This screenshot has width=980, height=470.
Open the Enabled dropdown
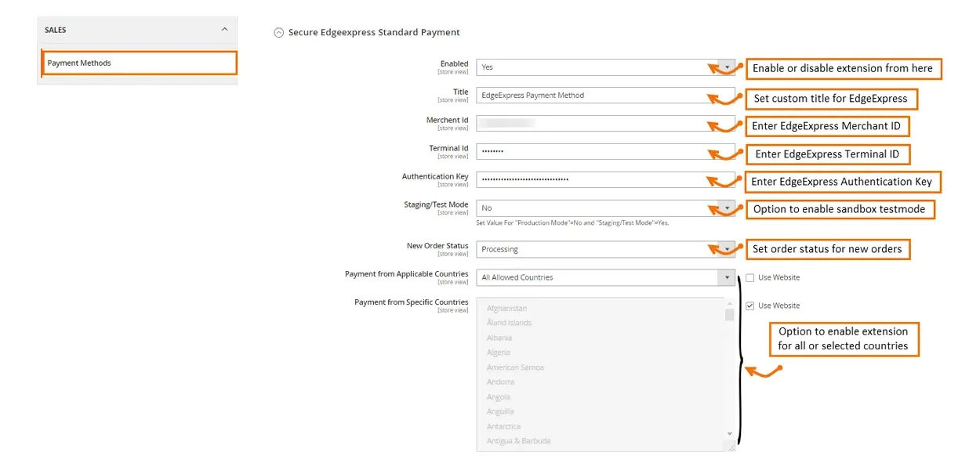pyautogui.click(x=605, y=67)
